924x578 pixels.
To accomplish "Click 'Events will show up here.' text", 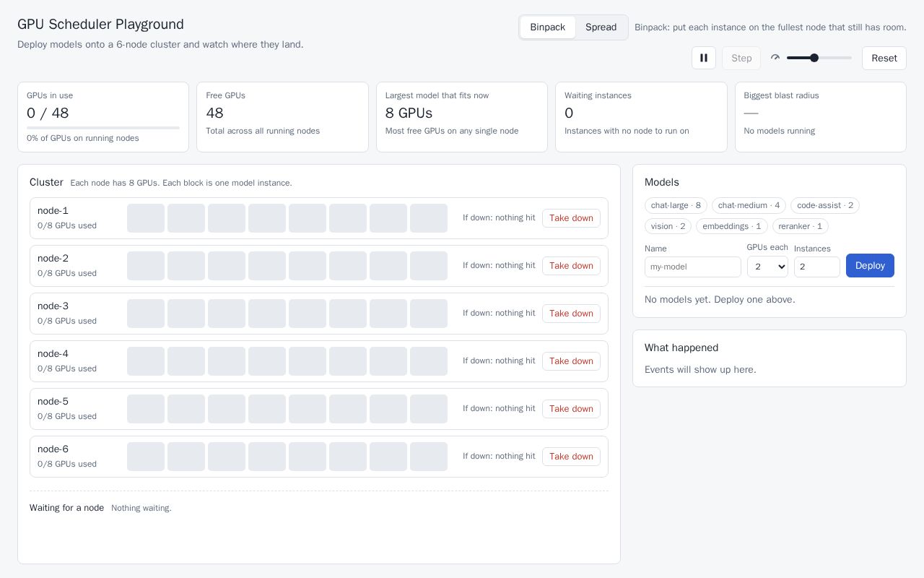I will pos(700,370).
